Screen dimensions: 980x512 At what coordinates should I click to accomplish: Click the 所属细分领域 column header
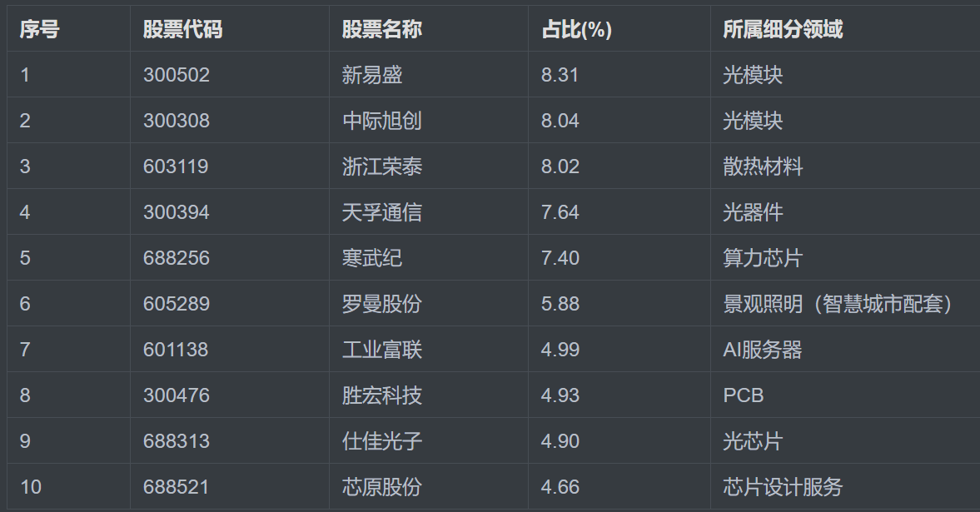[783, 29]
